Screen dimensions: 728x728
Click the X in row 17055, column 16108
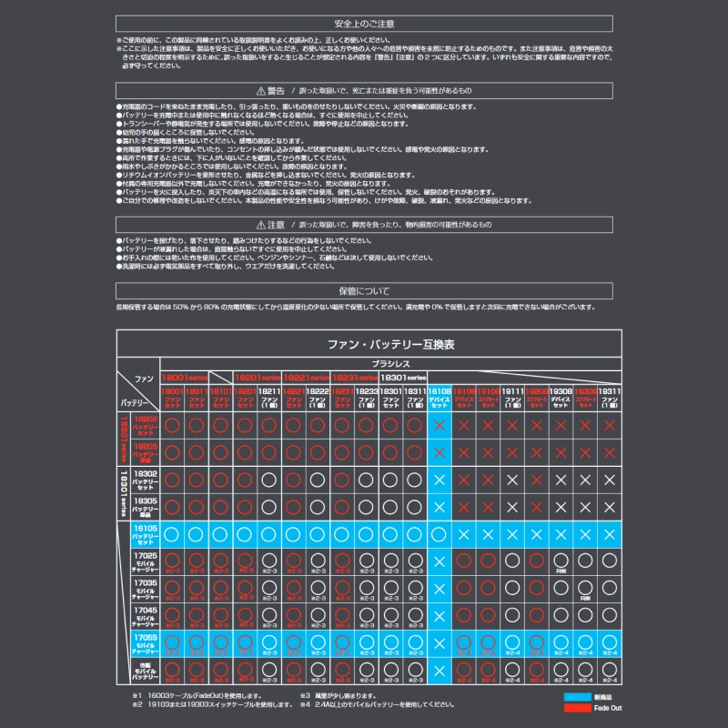click(440, 643)
